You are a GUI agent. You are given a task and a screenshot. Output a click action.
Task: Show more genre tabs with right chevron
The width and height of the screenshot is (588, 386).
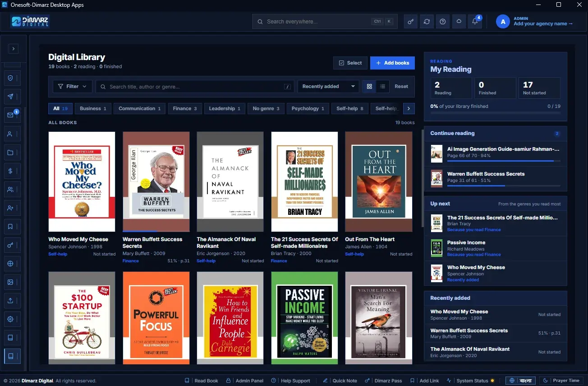coord(409,109)
